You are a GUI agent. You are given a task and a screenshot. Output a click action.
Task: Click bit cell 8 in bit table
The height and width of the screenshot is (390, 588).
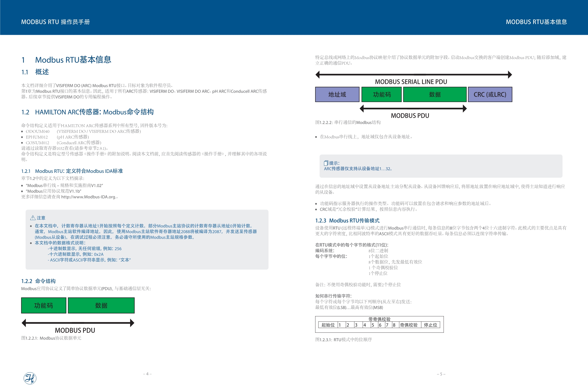(395, 325)
